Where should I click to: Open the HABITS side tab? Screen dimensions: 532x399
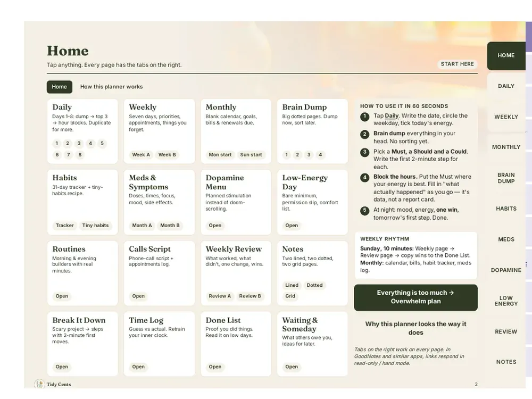pyautogui.click(x=506, y=209)
